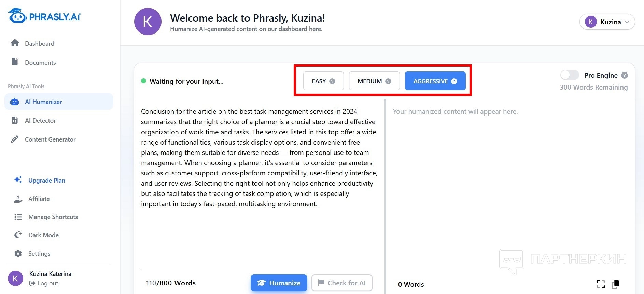This screenshot has width=644, height=294.
Task: Click the settings gear icon in sidebar
Action: pyautogui.click(x=18, y=254)
